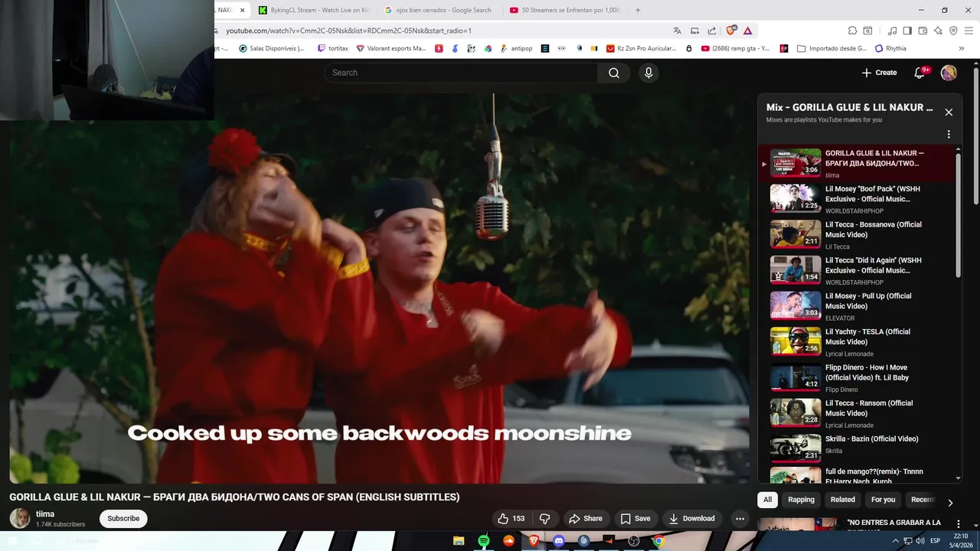Start voice search with the microphone icon
The width and height of the screenshot is (980, 551).
pyautogui.click(x=648, y=73)
